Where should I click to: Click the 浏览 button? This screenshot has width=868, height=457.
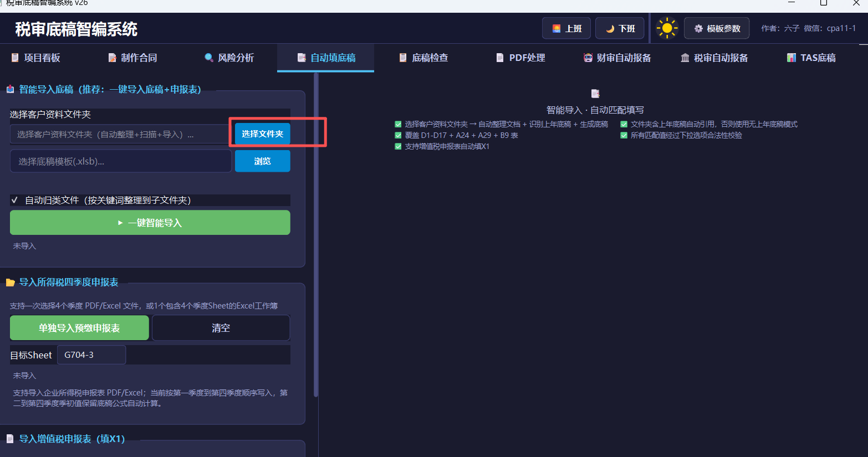click(x=263, y=161)
